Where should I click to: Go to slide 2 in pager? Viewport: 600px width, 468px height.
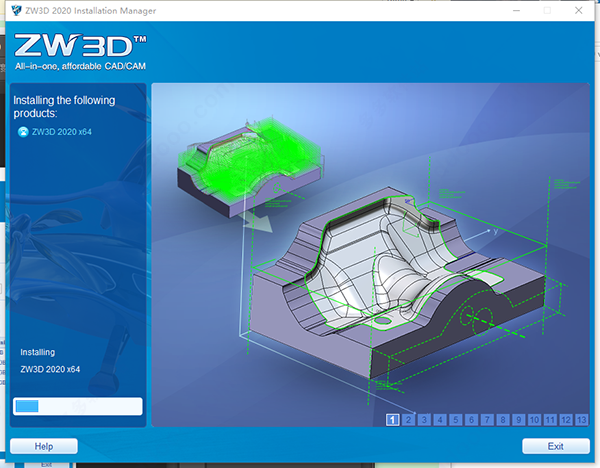(409, 420)
